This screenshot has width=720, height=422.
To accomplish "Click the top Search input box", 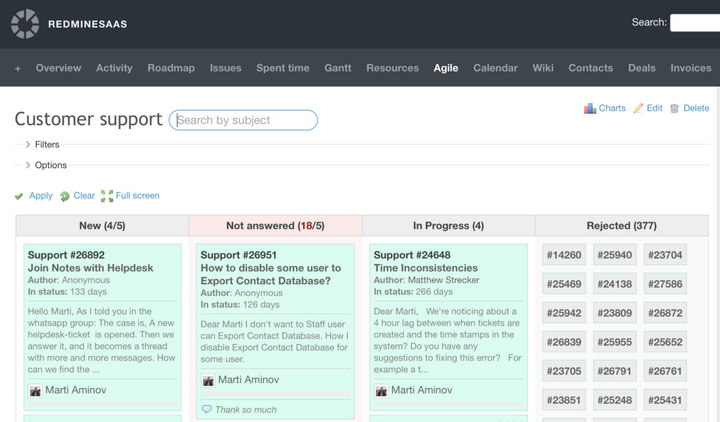I will [x=695, y=22].
